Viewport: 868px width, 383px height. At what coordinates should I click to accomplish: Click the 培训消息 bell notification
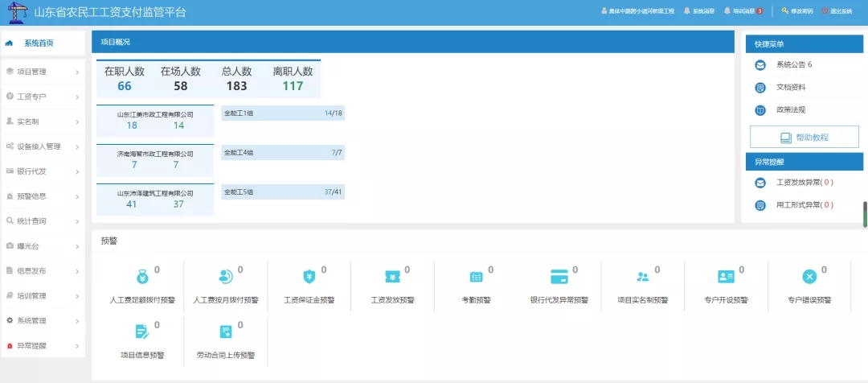point(743,11)
